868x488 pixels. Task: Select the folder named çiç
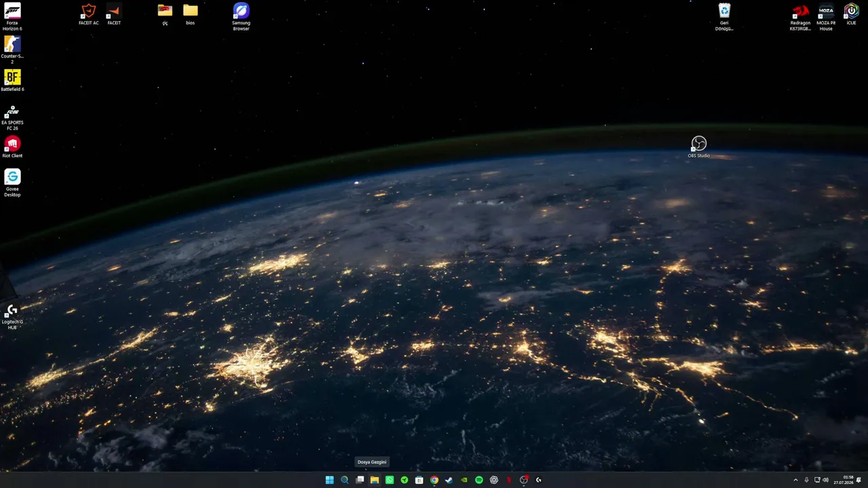click(x=165, y=14)
